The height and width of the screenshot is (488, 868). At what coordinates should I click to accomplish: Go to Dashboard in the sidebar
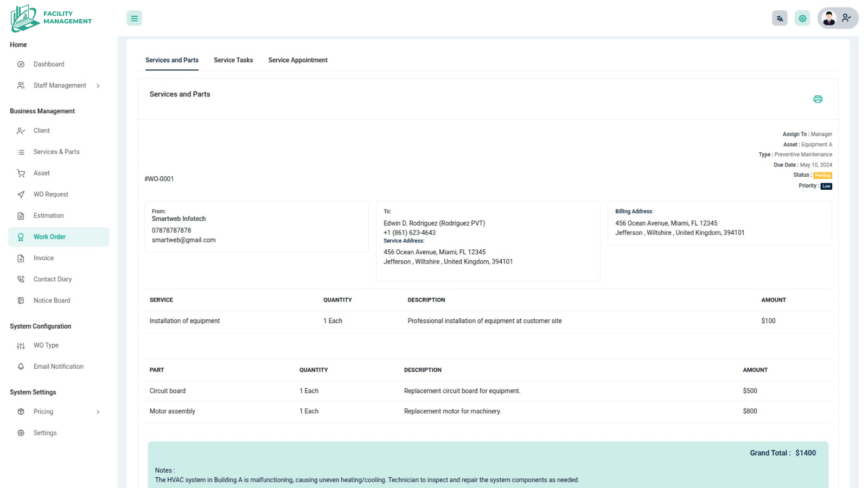pyautogui.click(x=49, y=65)
